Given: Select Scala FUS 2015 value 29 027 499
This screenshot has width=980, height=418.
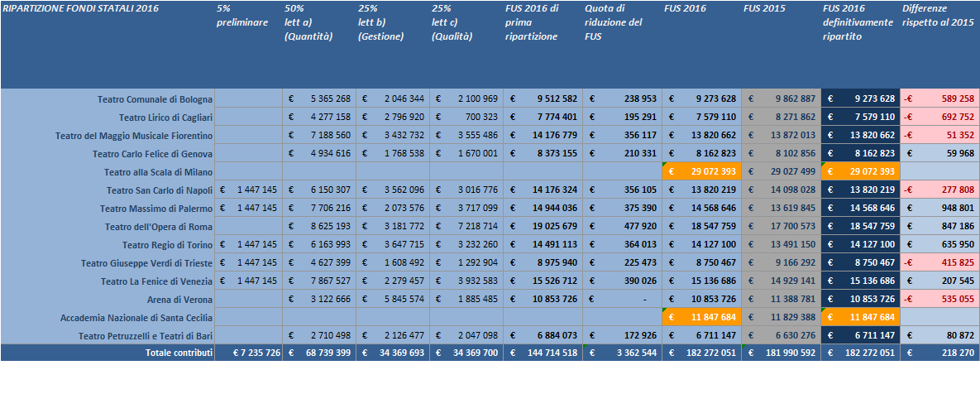Looking at the screenshot, I should point(781,171).
